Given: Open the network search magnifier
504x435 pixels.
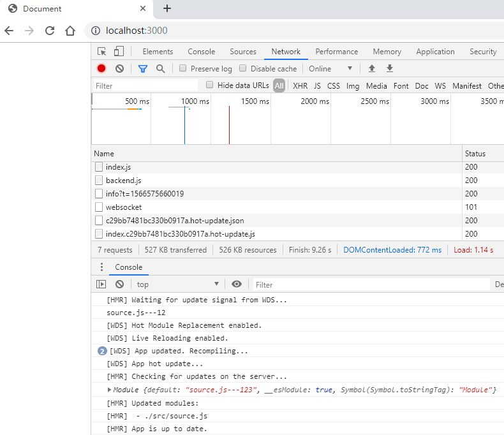Looking at the screenshot, I should [160, 68].
